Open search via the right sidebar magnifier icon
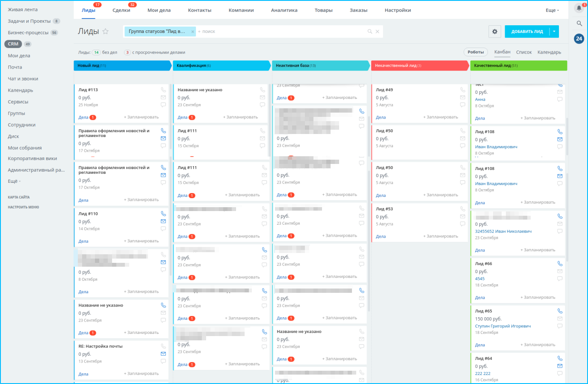Viewport: 588px width, 384px height. [579, 24]
